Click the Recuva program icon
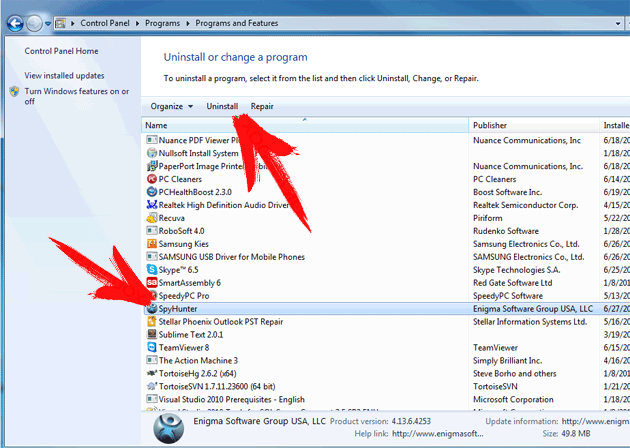This screenshot has height=448, width=630. click(x=151, y=218)
